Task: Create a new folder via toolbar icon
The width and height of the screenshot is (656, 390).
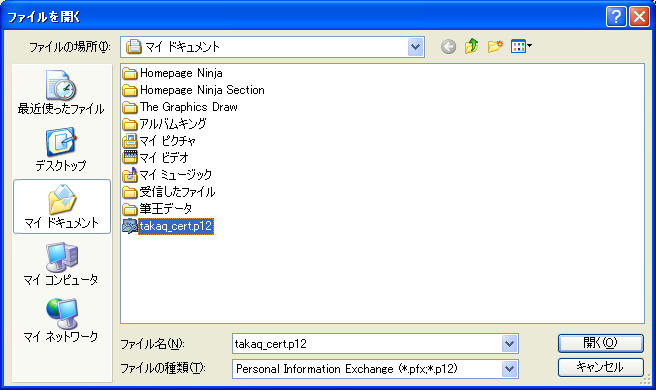Action: [495, 46]
